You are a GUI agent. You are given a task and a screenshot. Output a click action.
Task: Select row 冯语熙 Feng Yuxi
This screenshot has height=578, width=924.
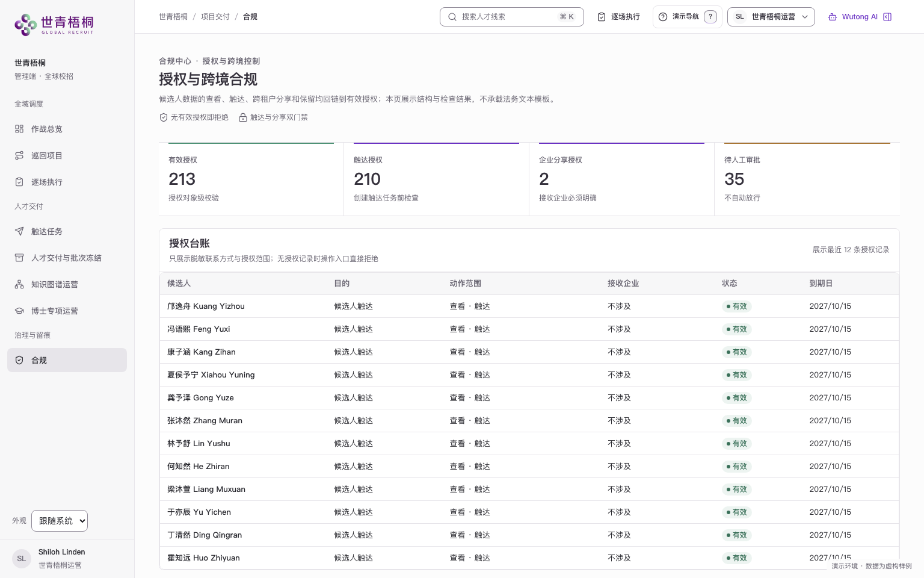pyautogui.click(x=529, y=329)
